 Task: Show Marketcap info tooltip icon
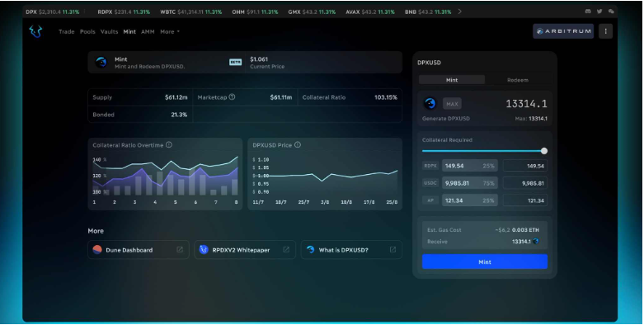click(x=232, y=97)
